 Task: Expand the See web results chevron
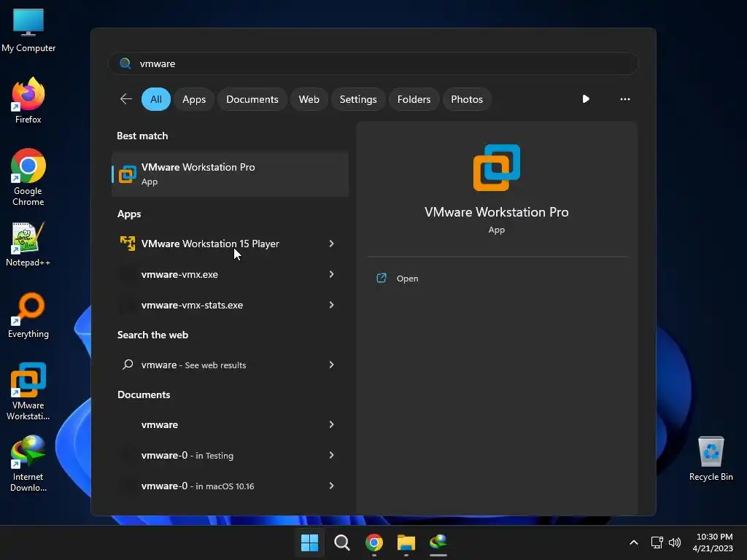pyautogui.click(x=332, y=365)
